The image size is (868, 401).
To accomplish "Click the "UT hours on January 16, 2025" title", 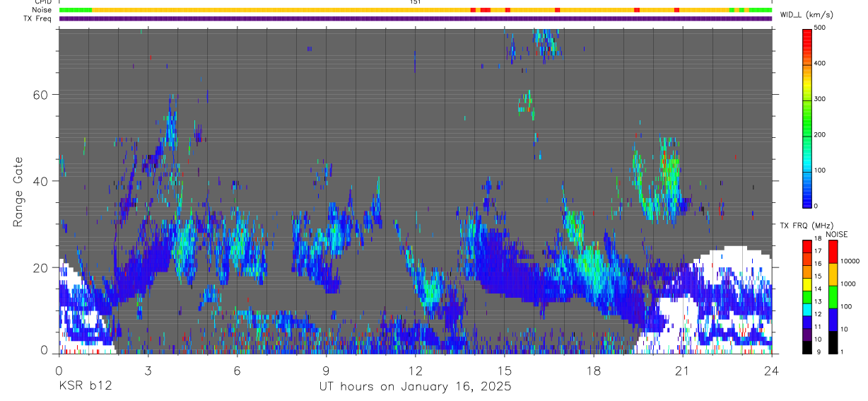I will 415,387.
